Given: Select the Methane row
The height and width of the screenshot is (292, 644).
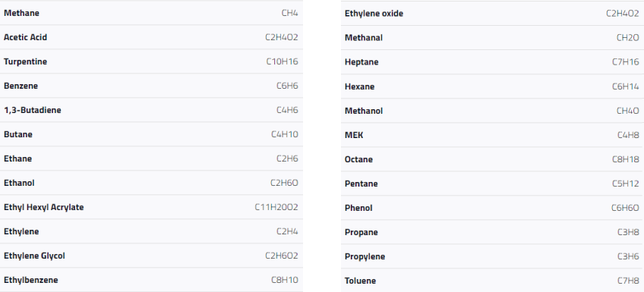Looking at the screenshot, I should (151, 13).
